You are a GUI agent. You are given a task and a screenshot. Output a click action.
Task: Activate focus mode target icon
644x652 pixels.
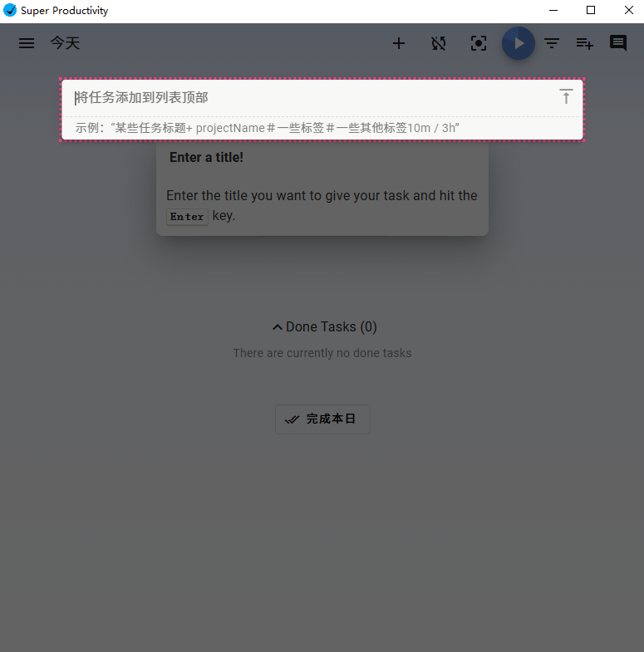pyautogui.click(x=479, y=43)
